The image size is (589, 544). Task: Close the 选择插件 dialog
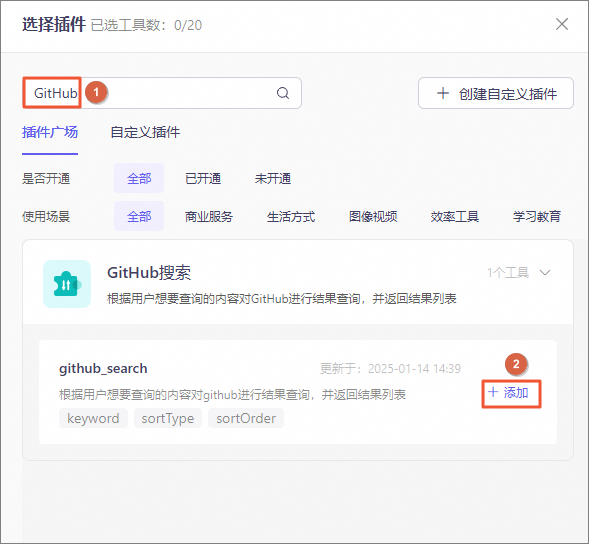point(562,24)
